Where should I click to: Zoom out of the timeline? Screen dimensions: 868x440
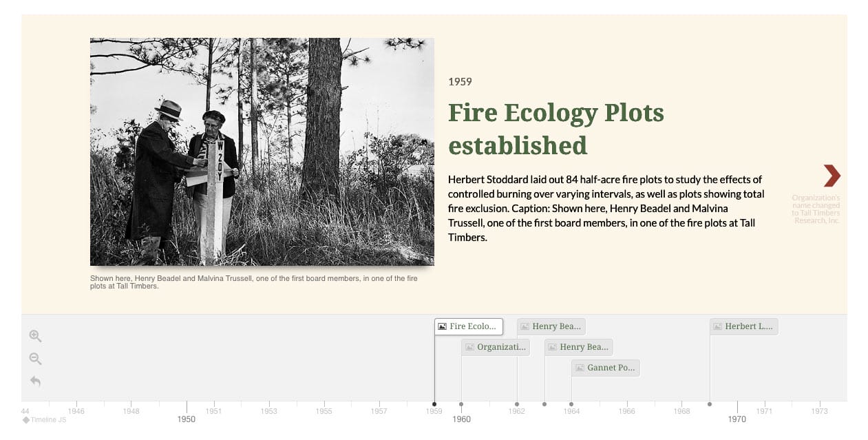pos(36,359)
